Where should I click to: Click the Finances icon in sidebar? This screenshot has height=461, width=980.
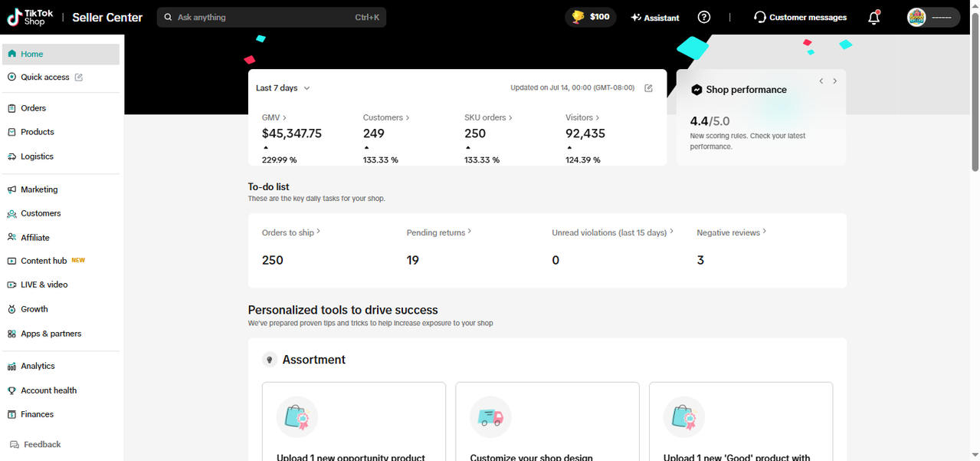[11, 414]
